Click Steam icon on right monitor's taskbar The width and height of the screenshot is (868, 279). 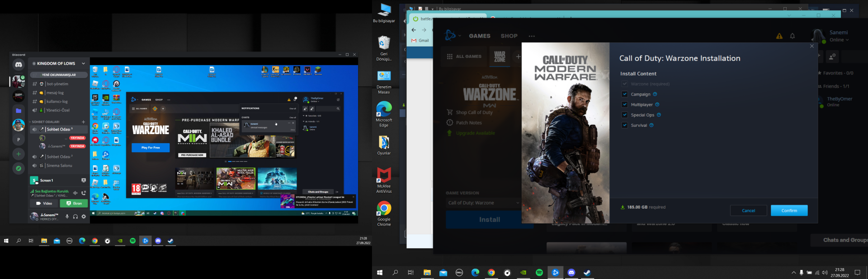click(587, 273)
